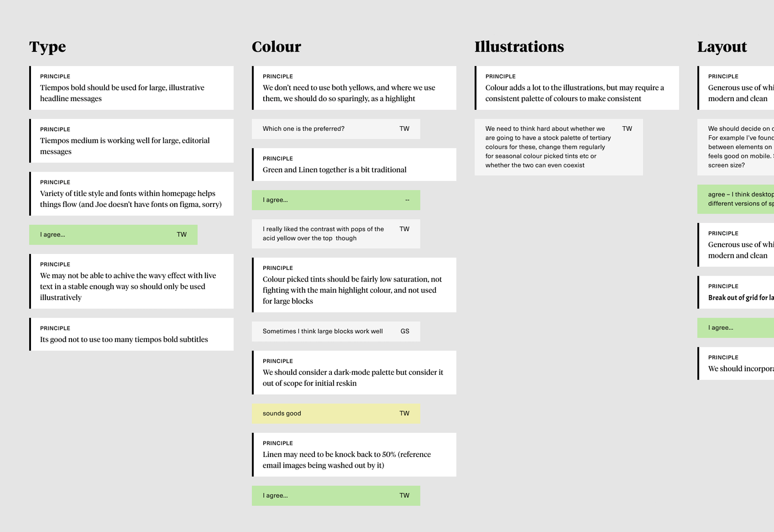Select the Illustrations colour palette principle card
The image size is (774, 532).
point(577,88)
